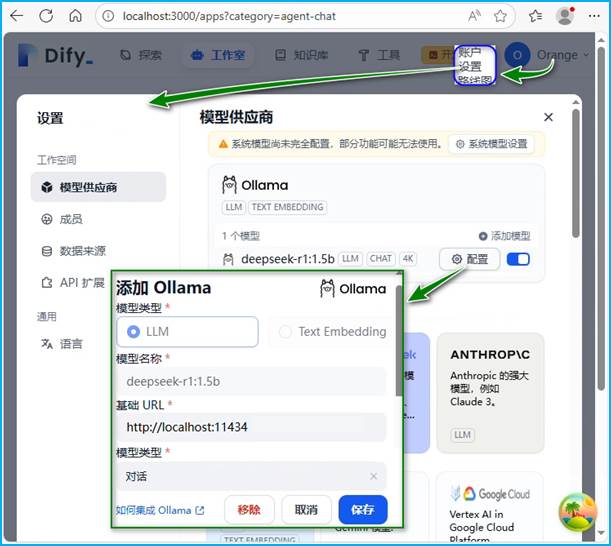The image size is (611, 546).
Task: Click 配置 for deepseek-r1:1.5b
Action: pos(470,259)
